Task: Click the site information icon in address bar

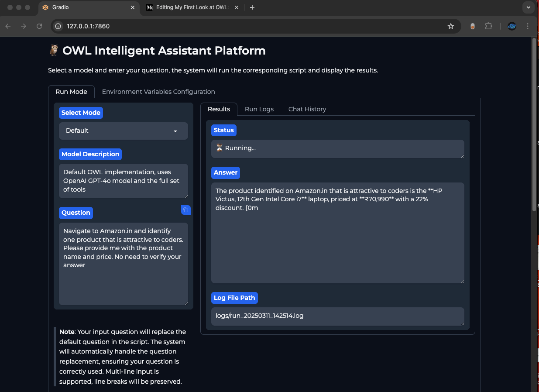Action: pos(58,26)
